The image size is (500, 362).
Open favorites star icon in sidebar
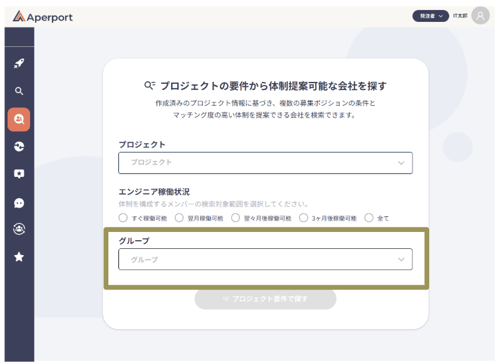pos(19,257)
